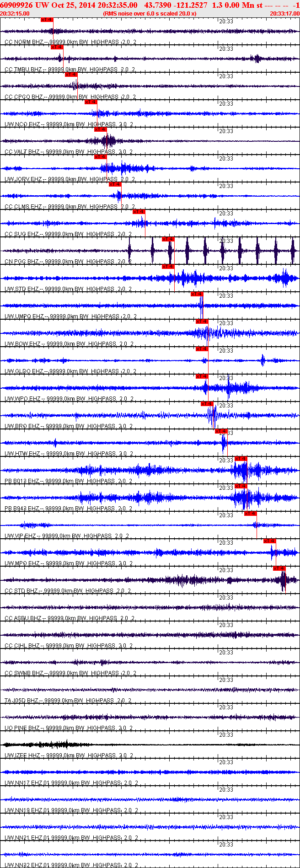The image size is (300, 868).
Task: Click the pick flag on CN PGC trace
Action: point(168,239)
